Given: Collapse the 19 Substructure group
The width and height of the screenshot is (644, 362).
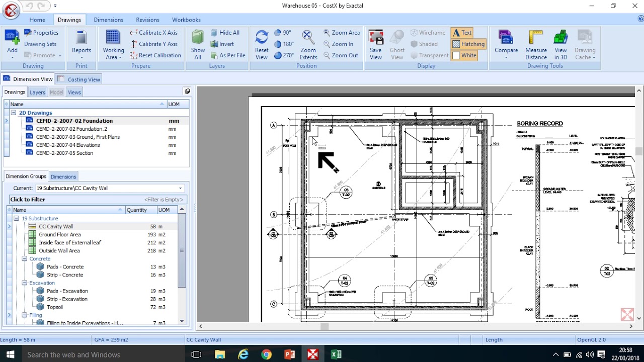Looking at the screenshot, I should 17,218.
